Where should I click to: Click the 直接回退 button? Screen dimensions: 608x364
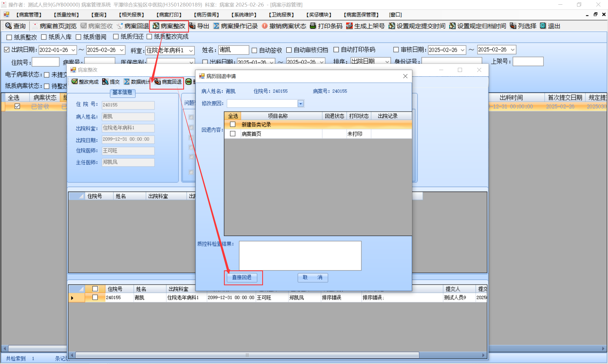[242, 277]
